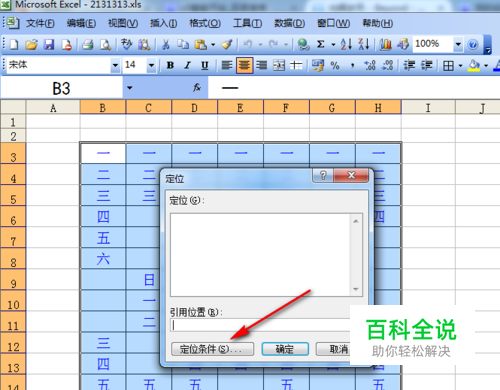Toggle center alignment
The image size is (500, 390).
[x=244, y=65]
